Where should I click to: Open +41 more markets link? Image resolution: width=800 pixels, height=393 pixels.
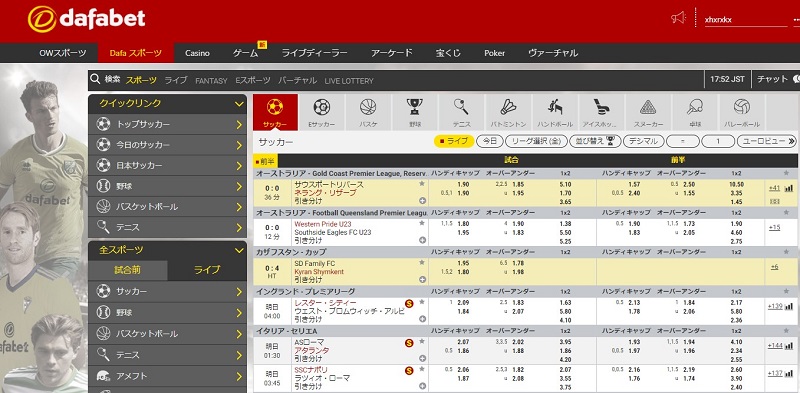[774, 188]
